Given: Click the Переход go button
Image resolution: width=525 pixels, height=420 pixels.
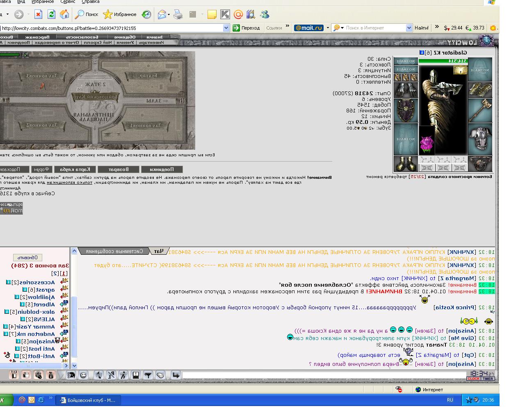Looking at the screenshot, I should [247, 28].
